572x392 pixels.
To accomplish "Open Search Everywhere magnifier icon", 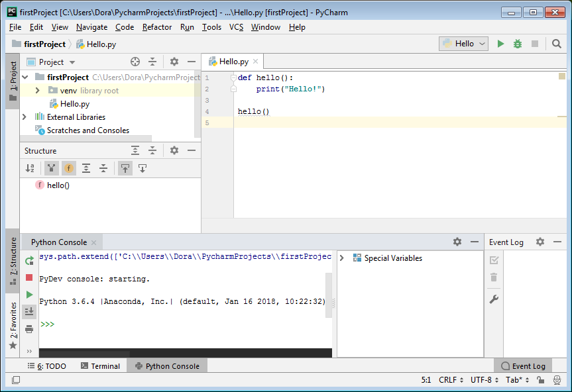I will click(x=556, y=44).
